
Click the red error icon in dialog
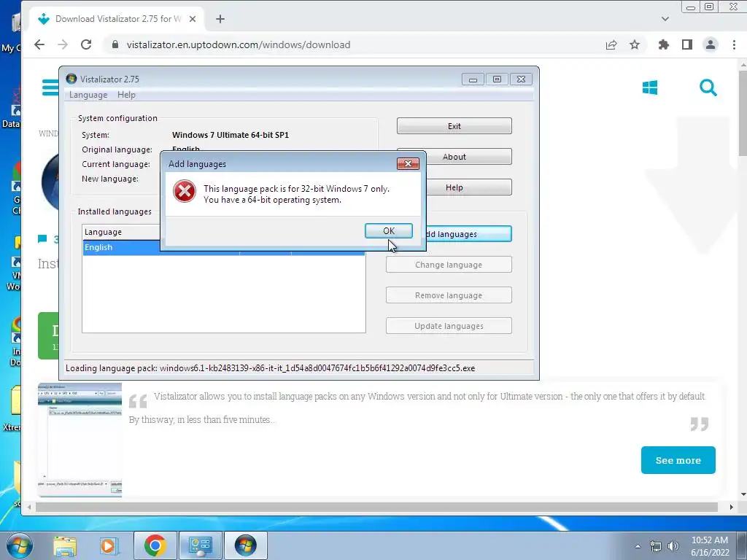pos(185,191)
